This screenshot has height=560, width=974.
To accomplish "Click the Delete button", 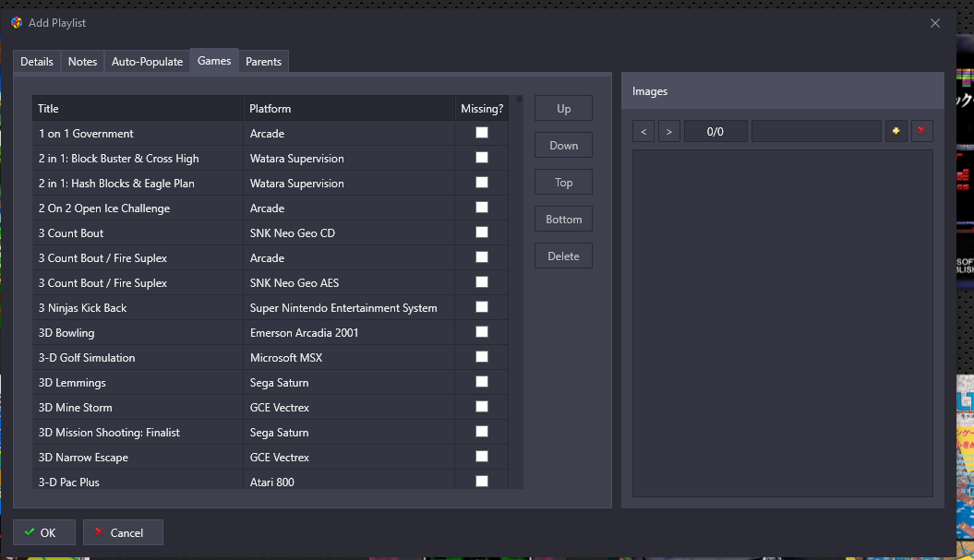I will [563, 256].
